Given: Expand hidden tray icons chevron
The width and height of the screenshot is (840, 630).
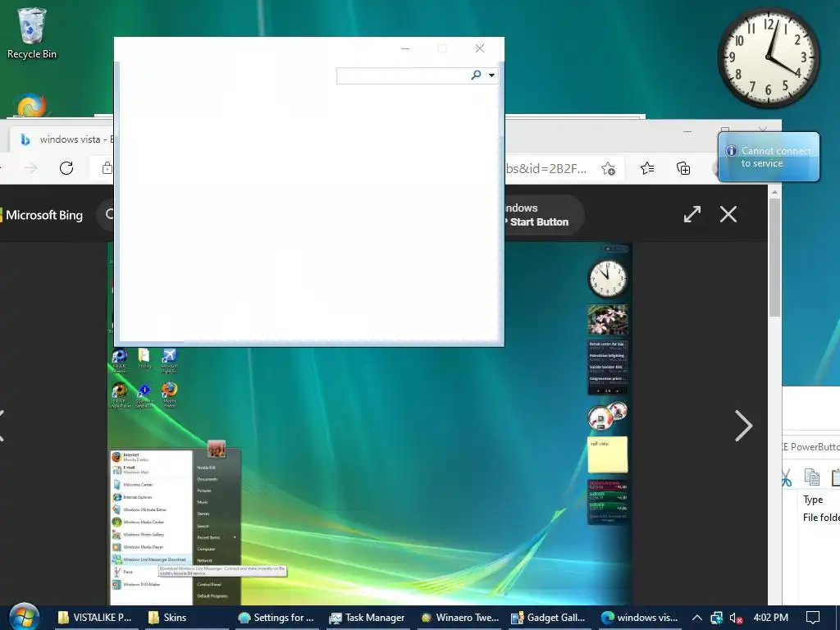Looking at the screenshot, I should 697,618.
